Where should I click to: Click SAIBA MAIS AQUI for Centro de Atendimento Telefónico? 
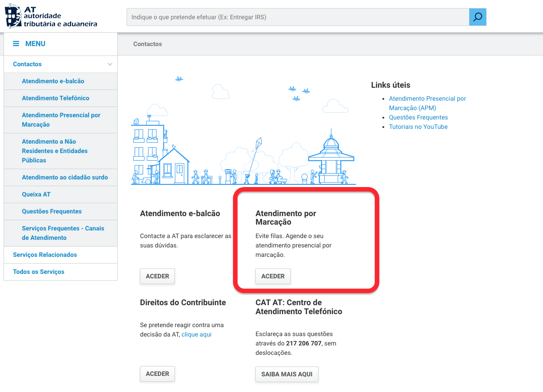287,374
